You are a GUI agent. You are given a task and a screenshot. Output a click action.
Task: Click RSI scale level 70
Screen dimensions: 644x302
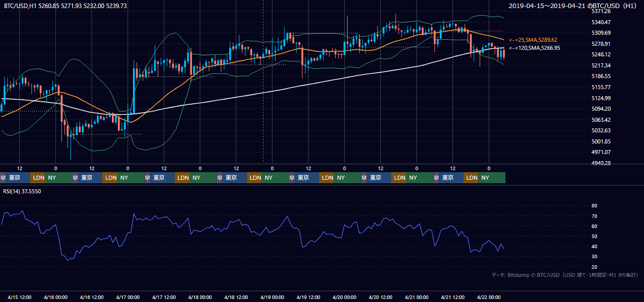[594, 216]
